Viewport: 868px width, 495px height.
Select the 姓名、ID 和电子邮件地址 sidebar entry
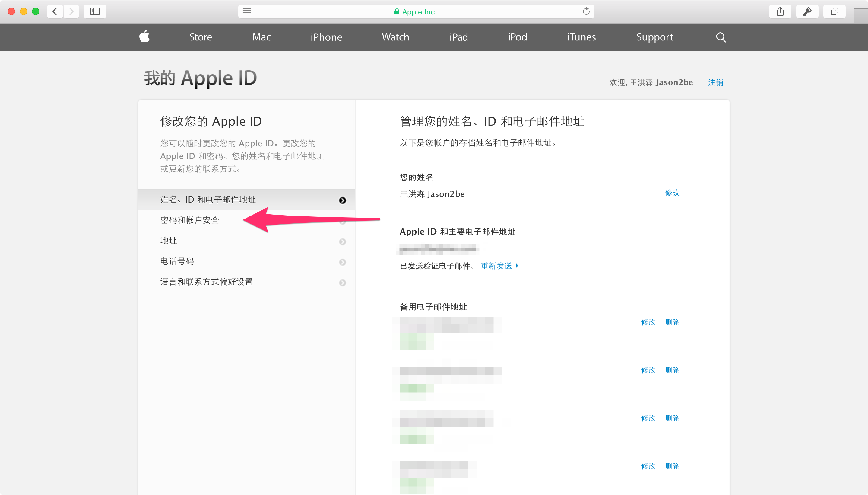207,200
